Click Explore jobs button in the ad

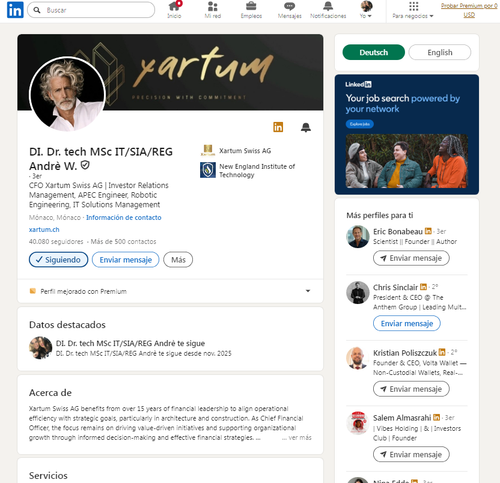[x=360, y=124]
